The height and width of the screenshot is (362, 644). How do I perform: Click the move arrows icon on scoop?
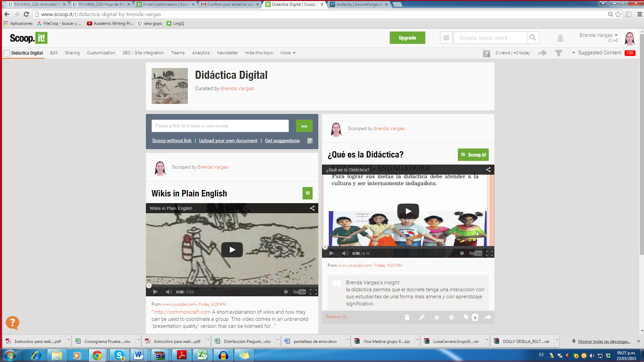(x=451, y=317)
